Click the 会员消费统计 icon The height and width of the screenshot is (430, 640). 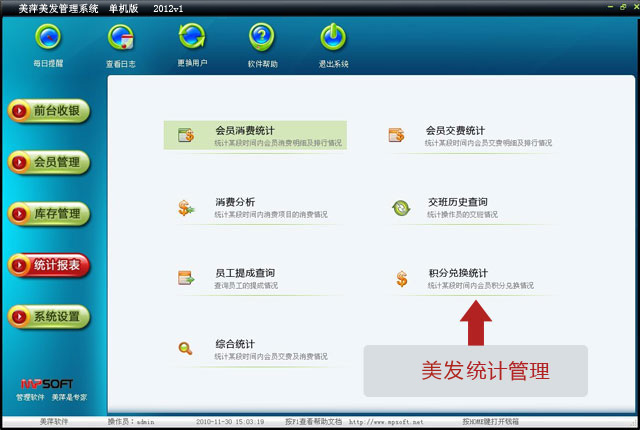(186, 136)
